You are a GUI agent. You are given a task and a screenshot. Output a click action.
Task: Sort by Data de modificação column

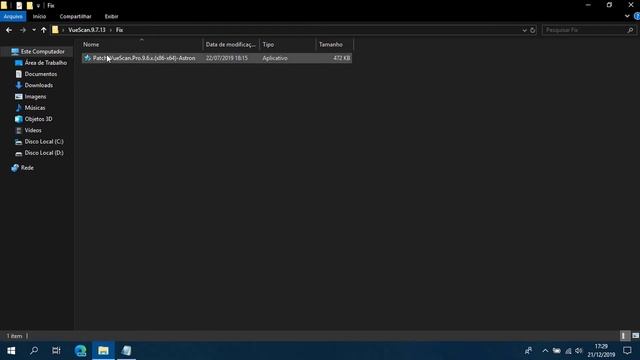231,44
